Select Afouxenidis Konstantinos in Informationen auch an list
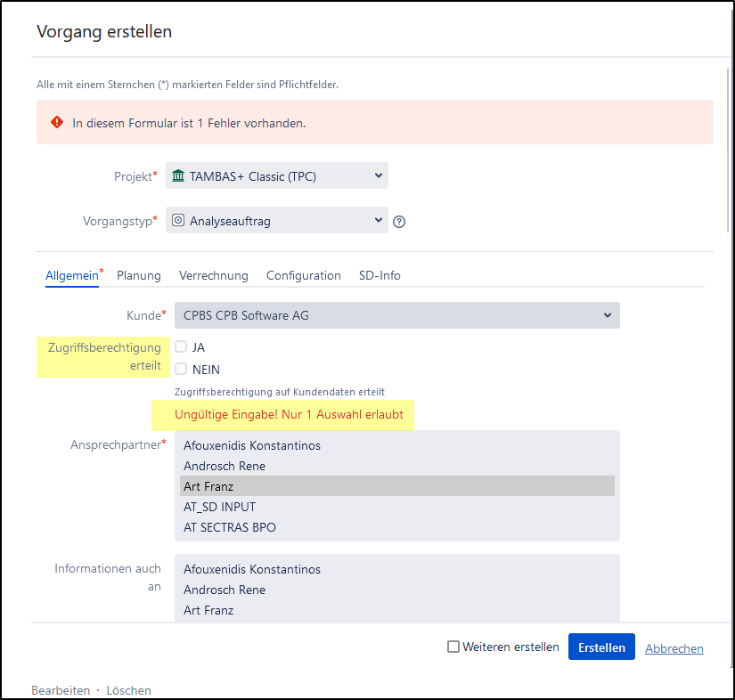Screen dimensions: 735x700 (x=397, y=569)
